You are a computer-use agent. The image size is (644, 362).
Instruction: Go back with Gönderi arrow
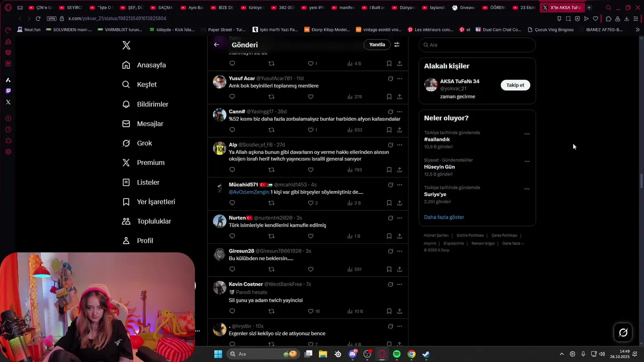coord(216,45)
